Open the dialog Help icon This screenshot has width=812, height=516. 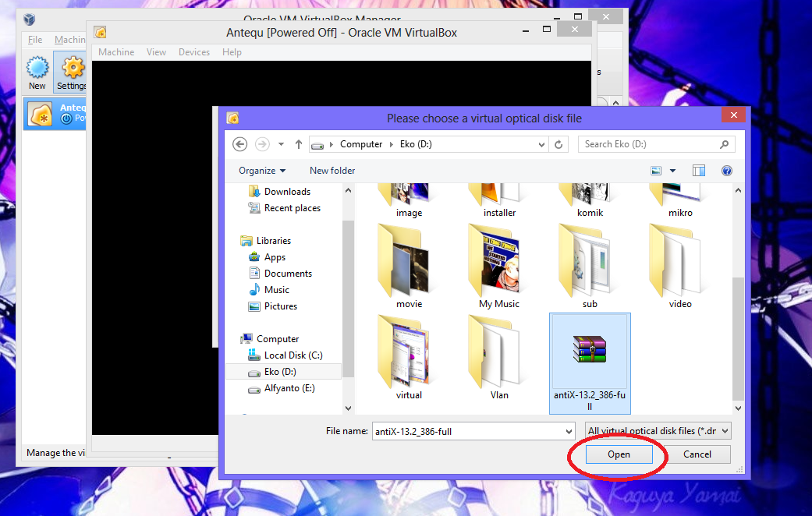[x=726, y=171]
